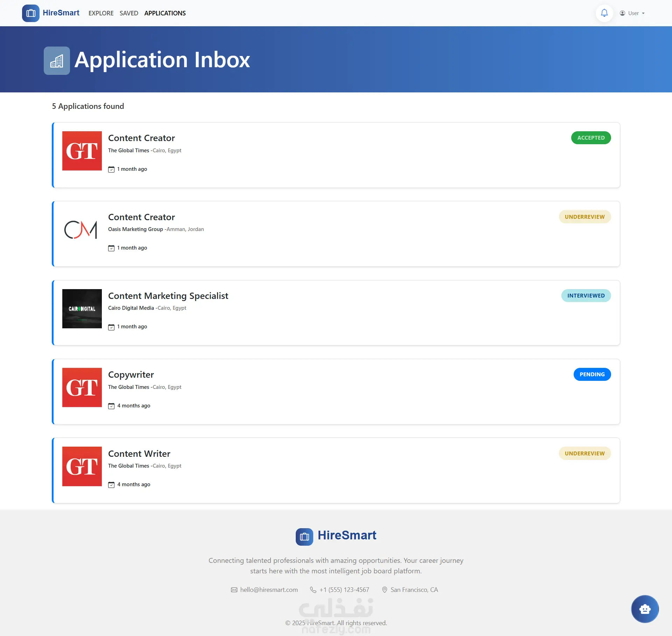Open the SAVED nav item

pyautogui.click(x=129, y=13)
